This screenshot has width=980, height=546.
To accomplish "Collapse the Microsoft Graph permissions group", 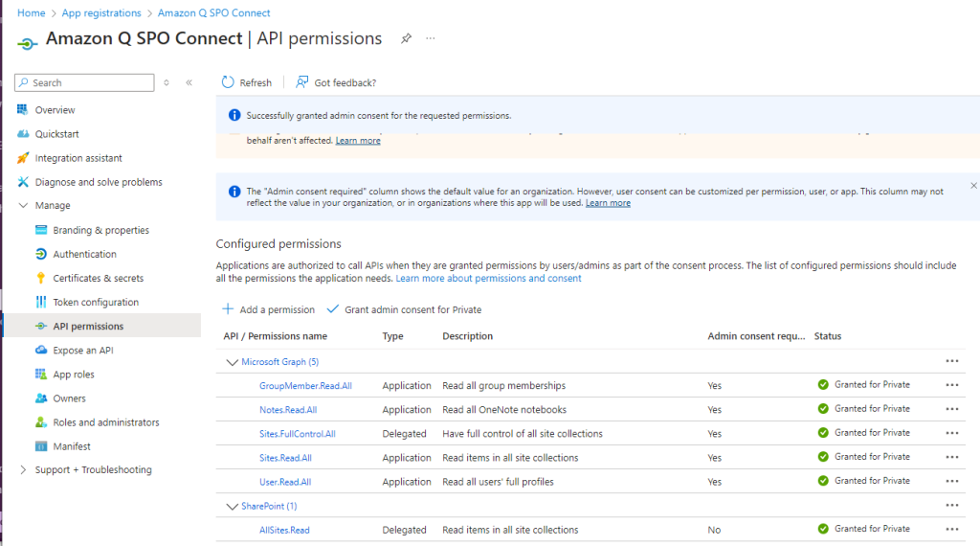I will [232, 362].
